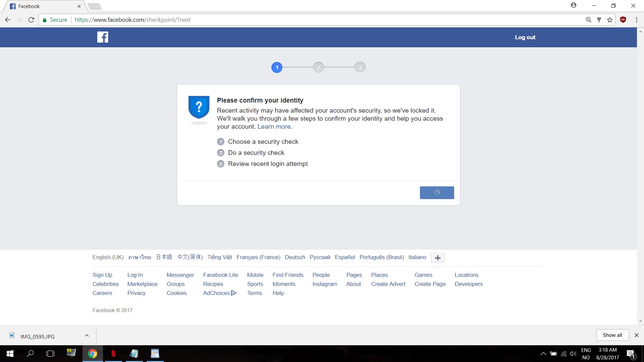Close the Facebook browser tab
The height and width of the screenshot is (362, 644).
point(79,6)
